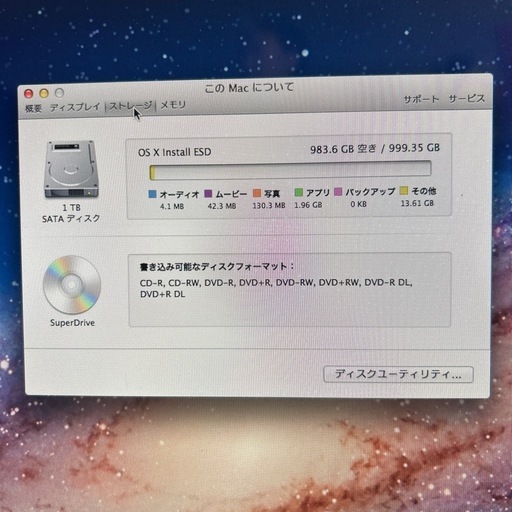Click the pink バックアップ color swatch

click(338, 192)
